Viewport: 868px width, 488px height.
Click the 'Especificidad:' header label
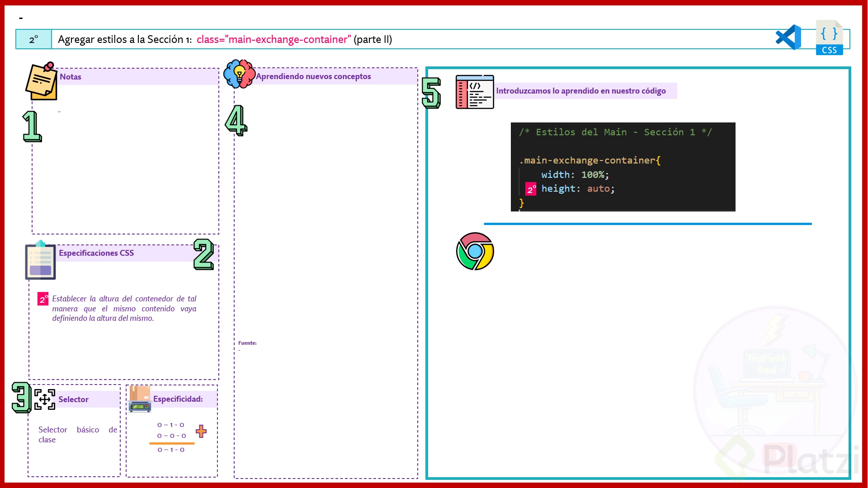pyautogui.click(x=178, y=399)
